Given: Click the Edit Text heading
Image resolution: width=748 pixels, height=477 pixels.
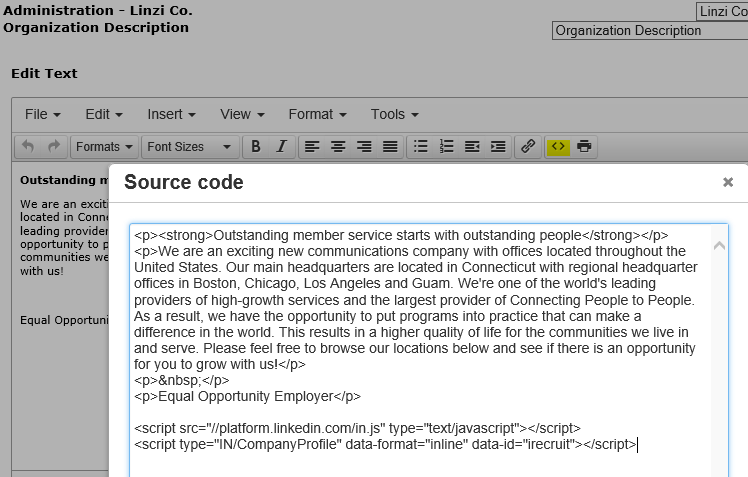Looking at the screenshot, I should [44, 73].
